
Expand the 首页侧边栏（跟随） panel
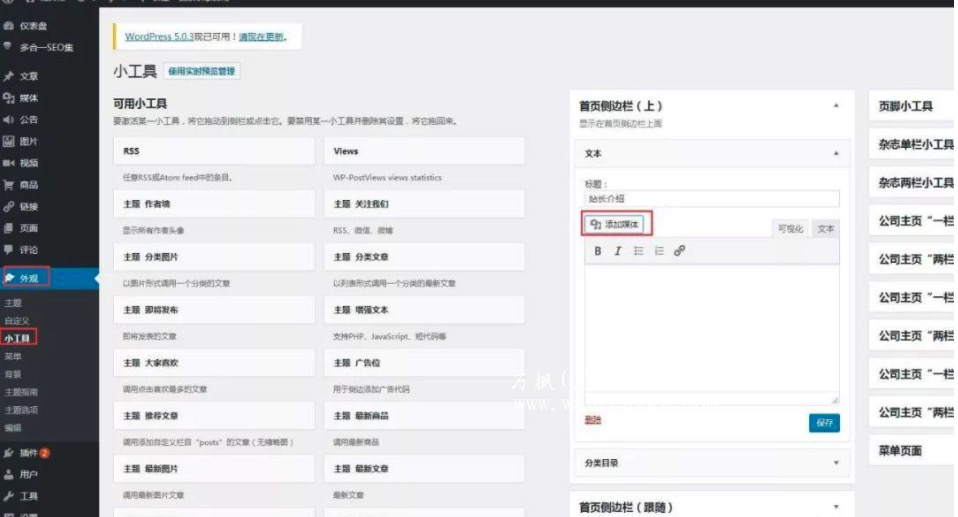pos(835,507)
